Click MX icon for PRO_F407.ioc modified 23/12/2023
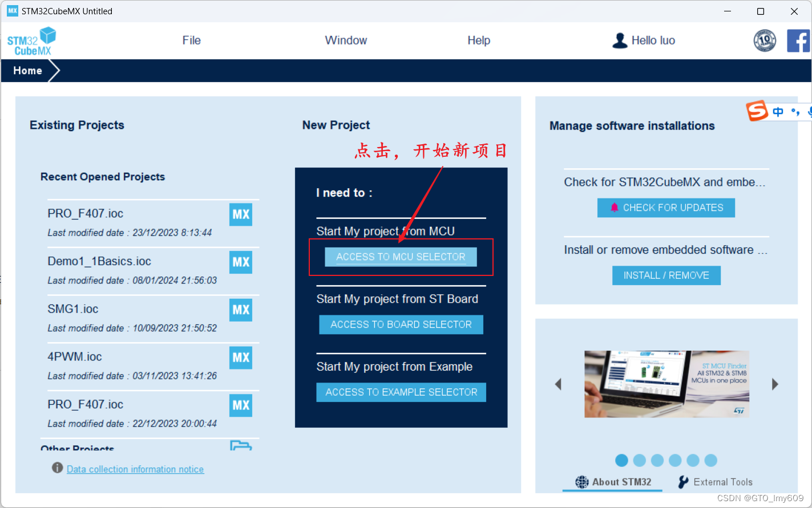The height and width of the screenshot is (508, 812). click(241, 214)
